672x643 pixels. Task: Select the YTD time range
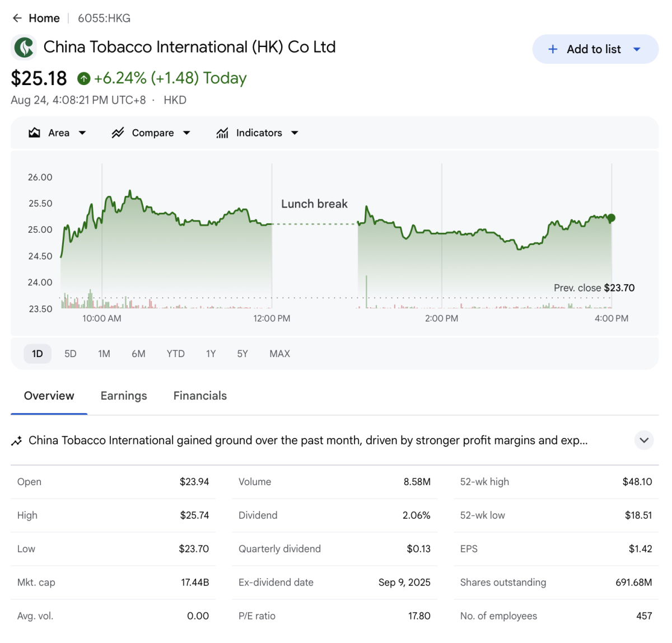[175, 354]
